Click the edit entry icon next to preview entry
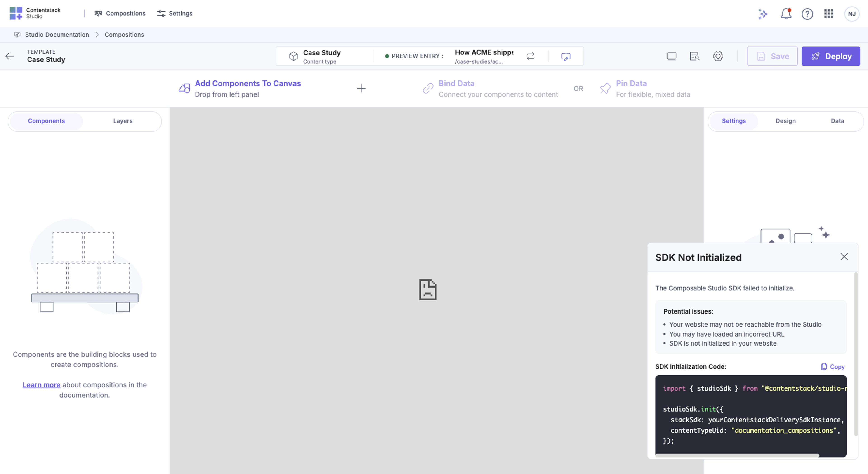868x474 pixels. point(566,57)
